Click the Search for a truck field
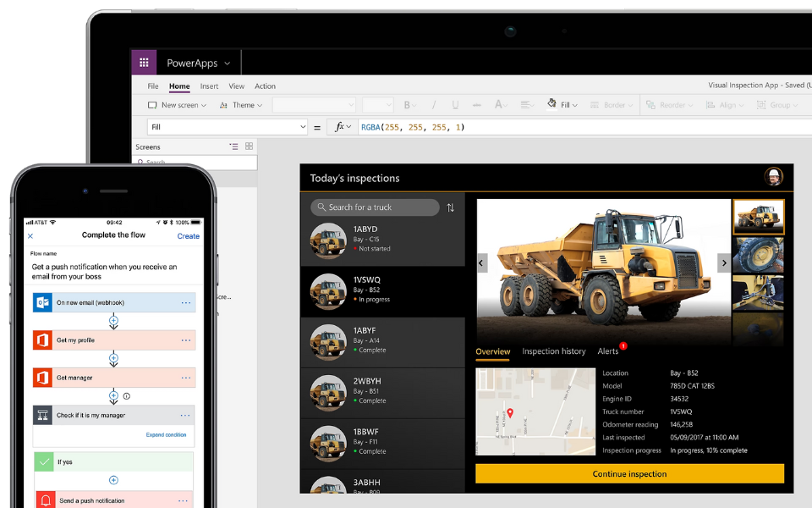This screenshot has height=508, width=812. click(x=375, y=207)
